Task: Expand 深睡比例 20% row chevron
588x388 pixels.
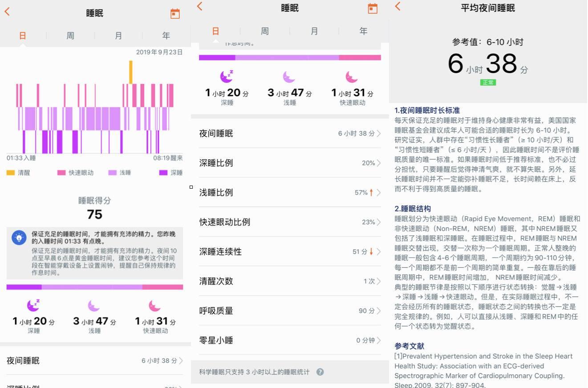Action: tap(379, 163)
